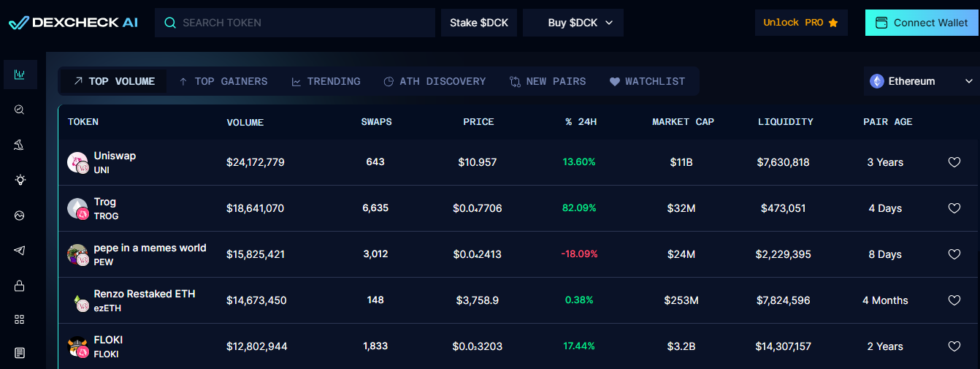Open the Buy $DCK dropdown

coord(573,23)
